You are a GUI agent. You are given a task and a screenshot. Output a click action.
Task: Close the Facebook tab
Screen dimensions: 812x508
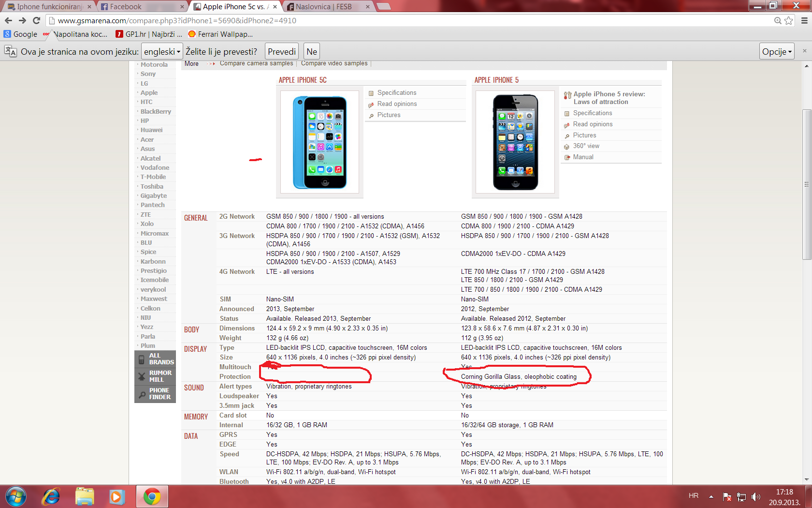pos(182,7)
